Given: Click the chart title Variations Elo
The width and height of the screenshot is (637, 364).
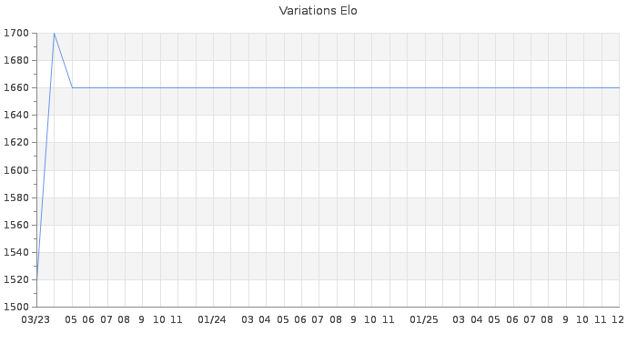Looking at the screenshot, I should click(318, 11).
